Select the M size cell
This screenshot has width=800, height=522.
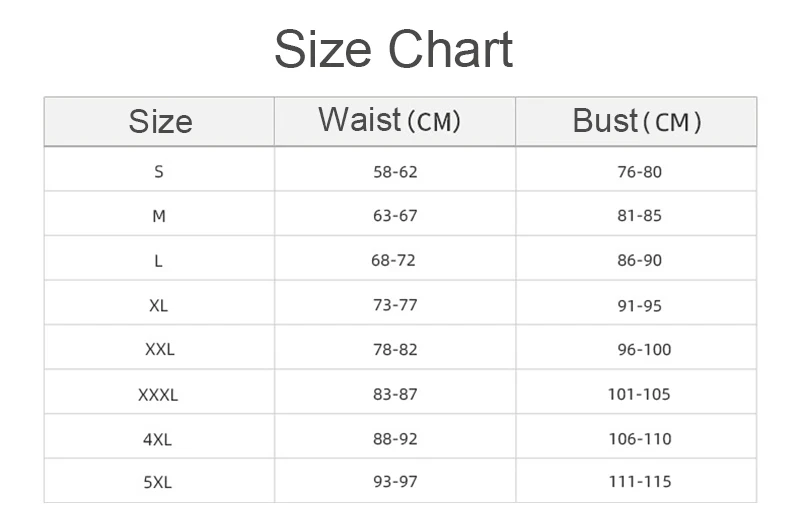159,216
